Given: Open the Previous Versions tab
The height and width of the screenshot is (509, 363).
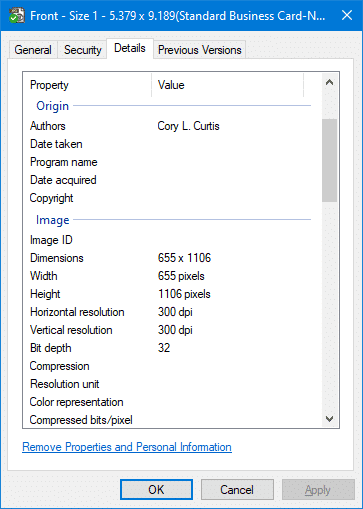Looking at the screenshot, I should [x=199, y=50].
